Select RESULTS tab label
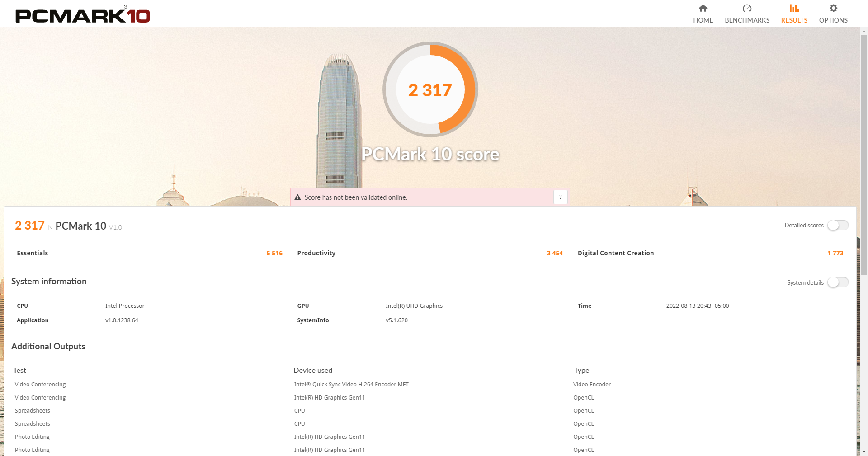The image size is (868, 456). click(x=794, y=20)
